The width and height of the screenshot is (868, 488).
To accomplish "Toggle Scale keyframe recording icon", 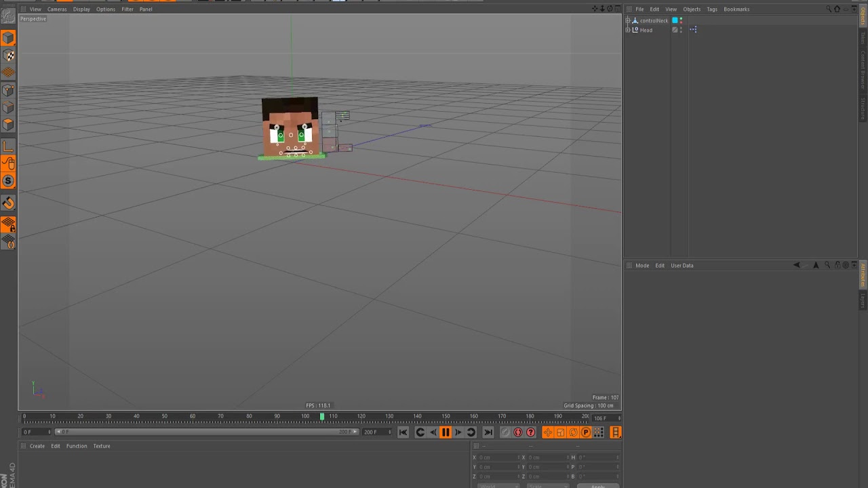I will (x=561, y=432).
